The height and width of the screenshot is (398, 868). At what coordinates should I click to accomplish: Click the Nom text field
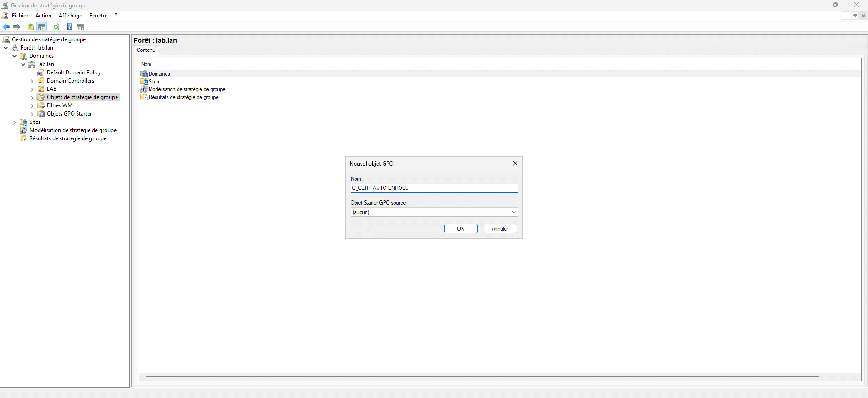coord(434,188)
